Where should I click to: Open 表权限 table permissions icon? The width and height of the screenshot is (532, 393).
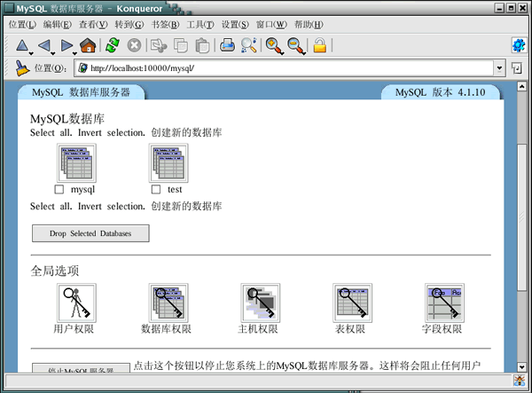click(x=353, y=303)
